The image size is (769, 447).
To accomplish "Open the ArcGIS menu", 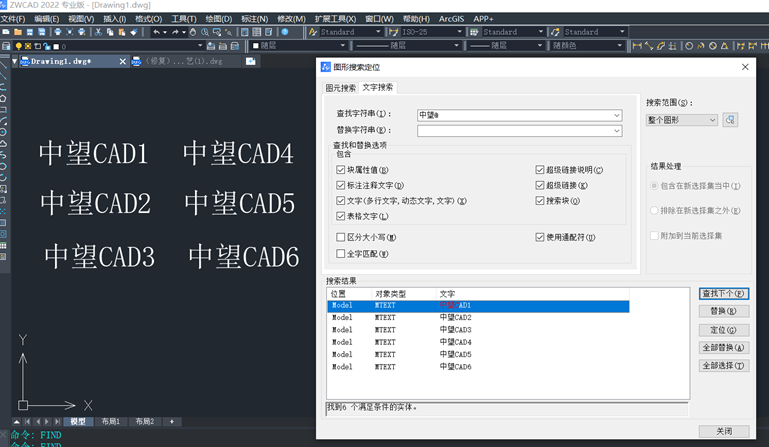I will [451, 19].
